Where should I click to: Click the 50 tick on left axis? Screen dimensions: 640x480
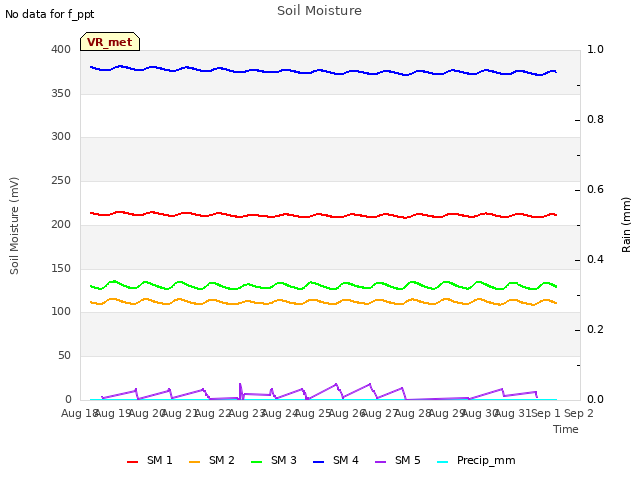(64, 356)
